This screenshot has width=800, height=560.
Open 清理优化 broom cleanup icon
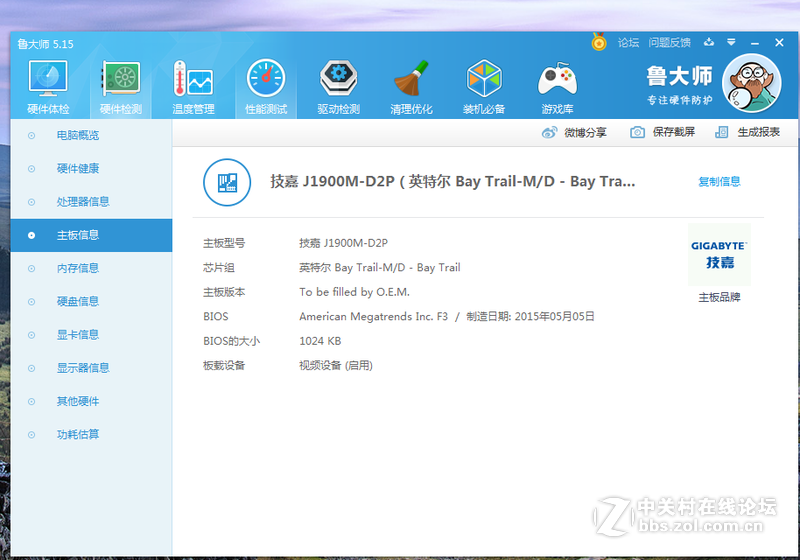tap(411, 78)
